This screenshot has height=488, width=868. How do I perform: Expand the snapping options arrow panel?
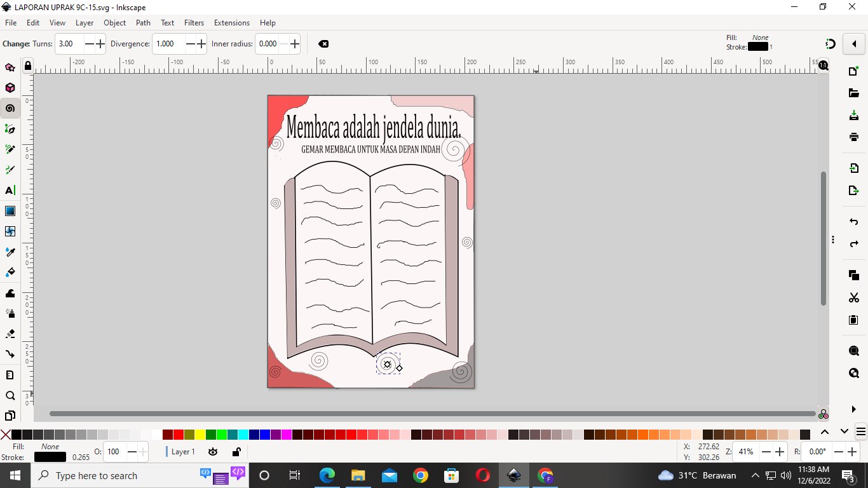coord(854,44)
